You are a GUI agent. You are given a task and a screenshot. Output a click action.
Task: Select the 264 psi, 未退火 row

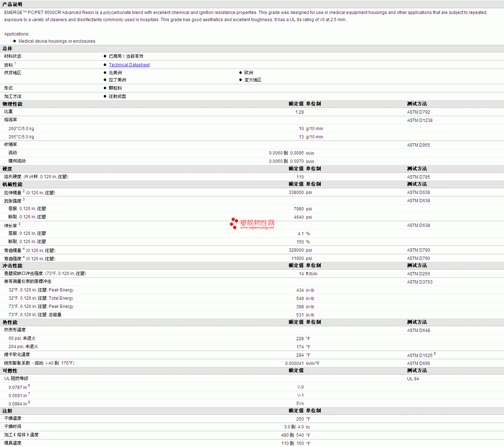[252, 347]
